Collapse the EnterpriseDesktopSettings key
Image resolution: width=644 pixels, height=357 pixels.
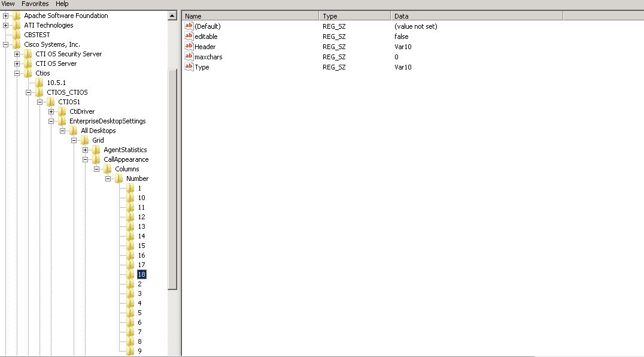point(51,121)
